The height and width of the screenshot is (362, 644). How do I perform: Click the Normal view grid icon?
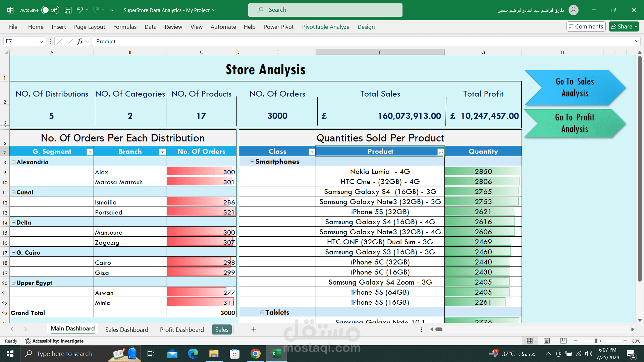pos(530,341)
